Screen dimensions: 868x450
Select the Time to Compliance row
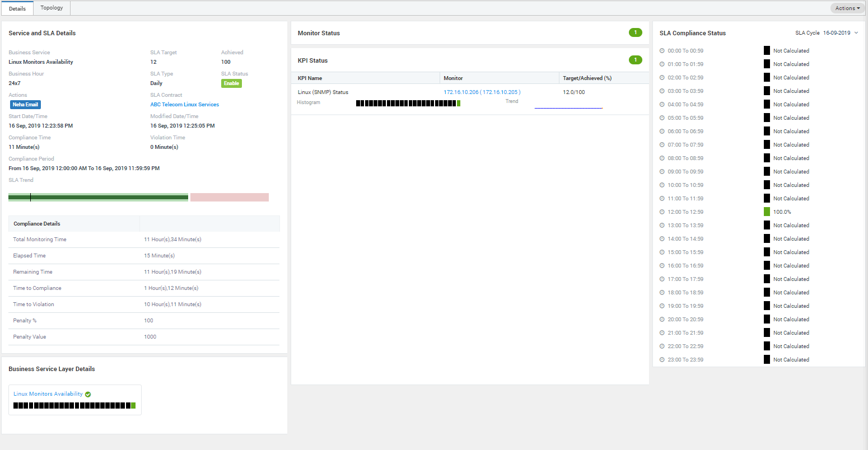144,288
